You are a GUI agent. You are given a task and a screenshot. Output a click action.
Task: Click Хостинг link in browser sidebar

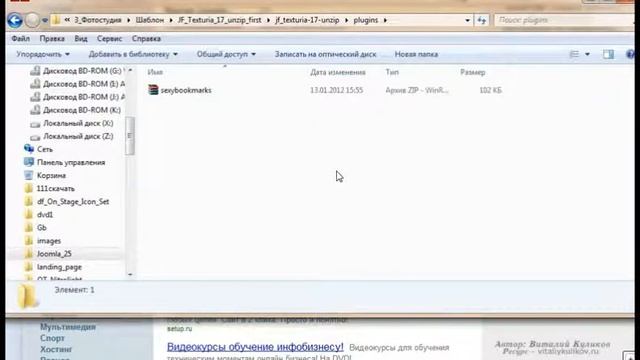[56, 349]
